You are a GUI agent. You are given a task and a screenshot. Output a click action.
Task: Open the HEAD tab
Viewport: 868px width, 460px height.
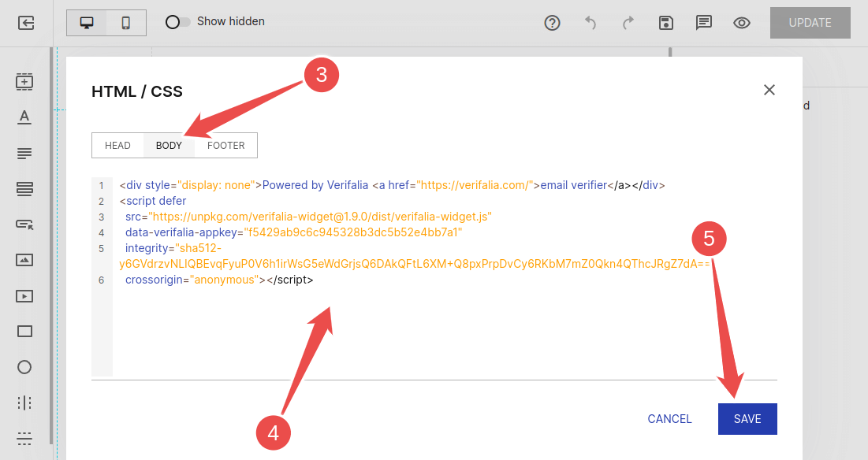117,145
